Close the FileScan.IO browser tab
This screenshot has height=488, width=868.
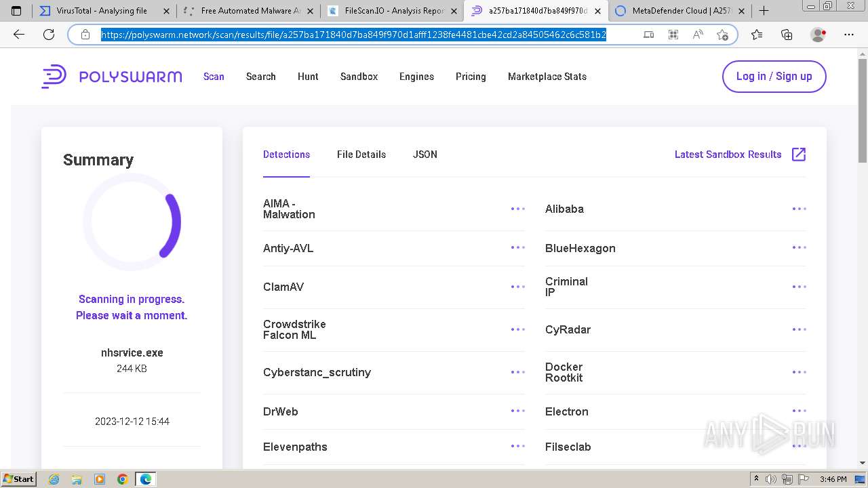point(454,11)
